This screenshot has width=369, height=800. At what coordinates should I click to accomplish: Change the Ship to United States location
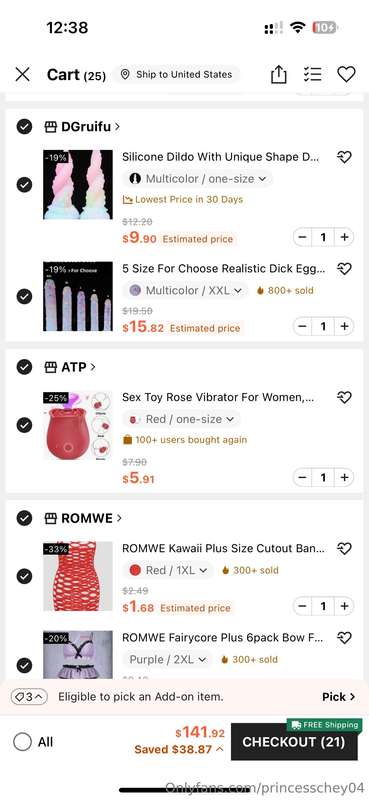coord(176,74)
